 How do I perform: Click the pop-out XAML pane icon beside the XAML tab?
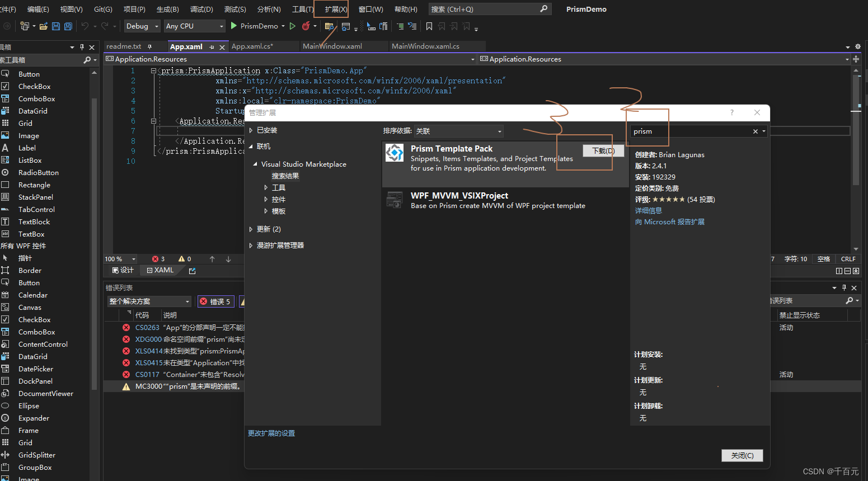pyautogui.click(x=192, y=271)
